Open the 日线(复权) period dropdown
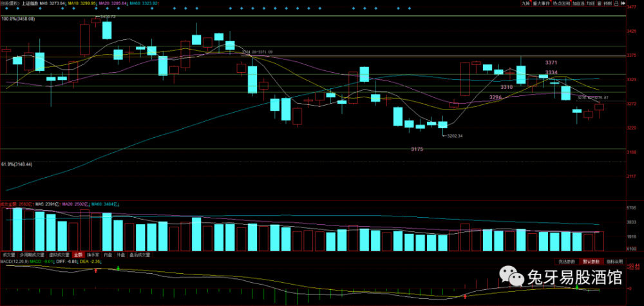The image size is (644, 306). coord(10,3)
